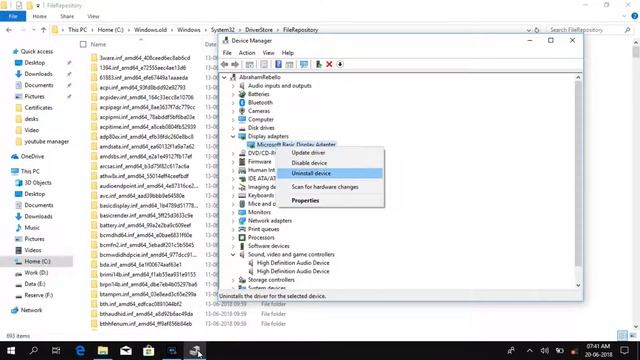Click the update driver toolbar icon

(318, 64)
